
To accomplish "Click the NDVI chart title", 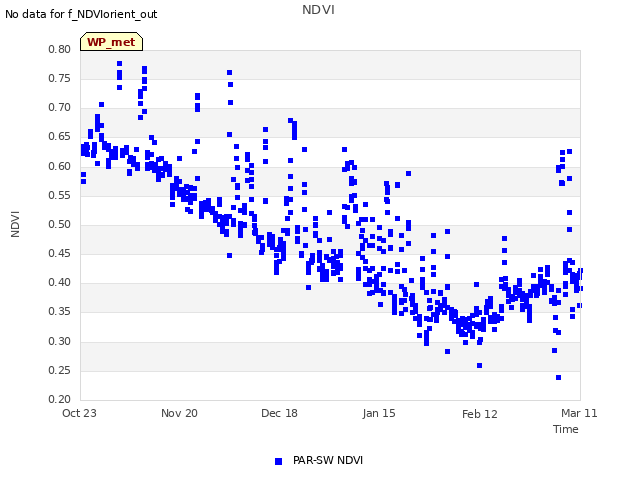I will coord(318,10).
